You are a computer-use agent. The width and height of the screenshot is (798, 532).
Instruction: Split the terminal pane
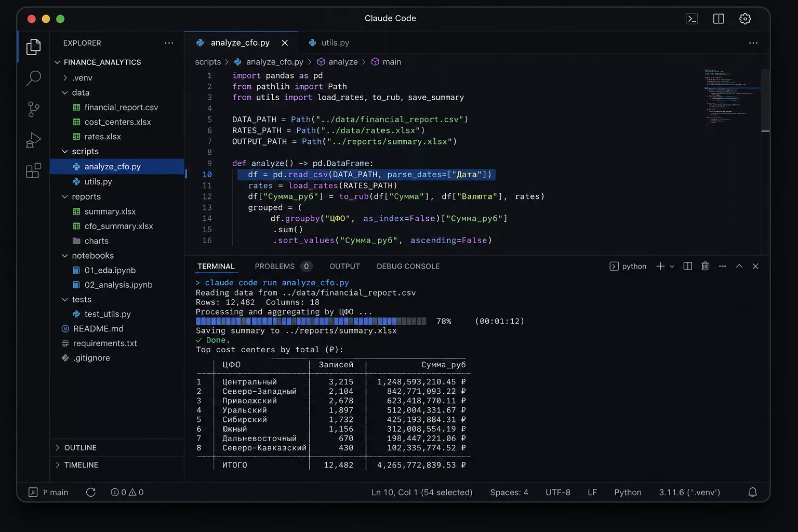[688, 266]
